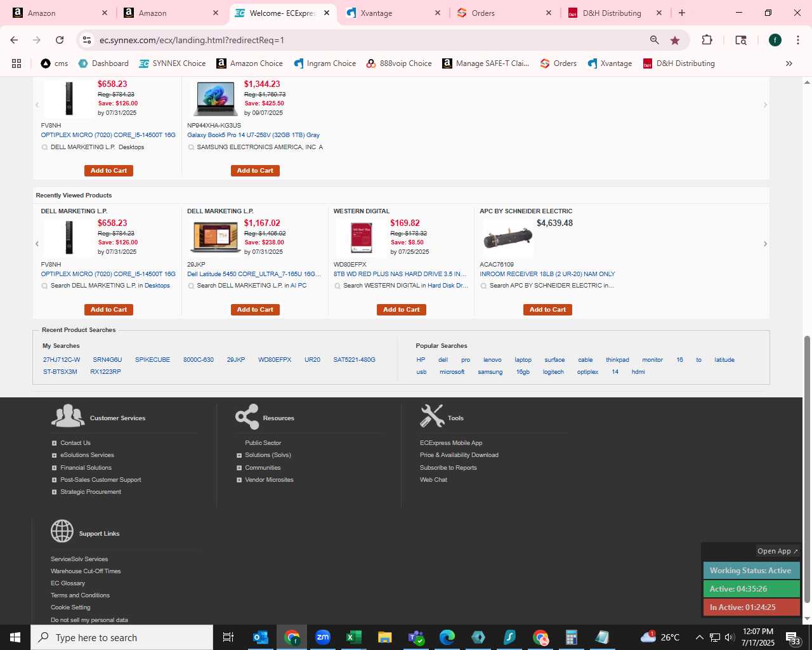812x650 pixels.
Task: Open File Explorer from the taskbar
Action: [384, 637]
